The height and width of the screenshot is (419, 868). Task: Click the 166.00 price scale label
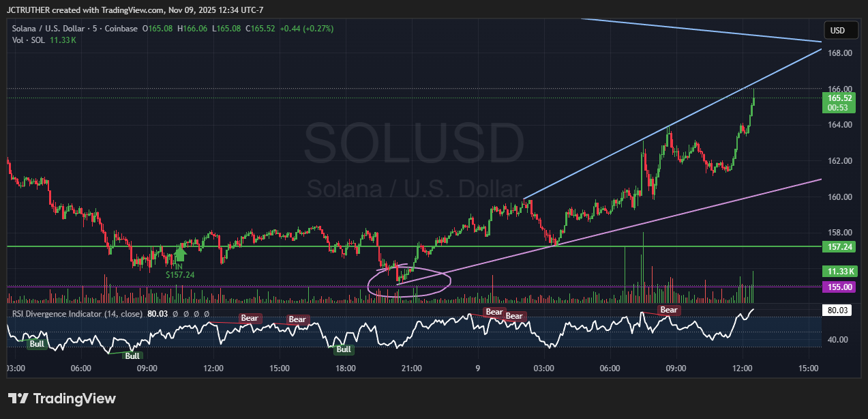click(840, 89)
